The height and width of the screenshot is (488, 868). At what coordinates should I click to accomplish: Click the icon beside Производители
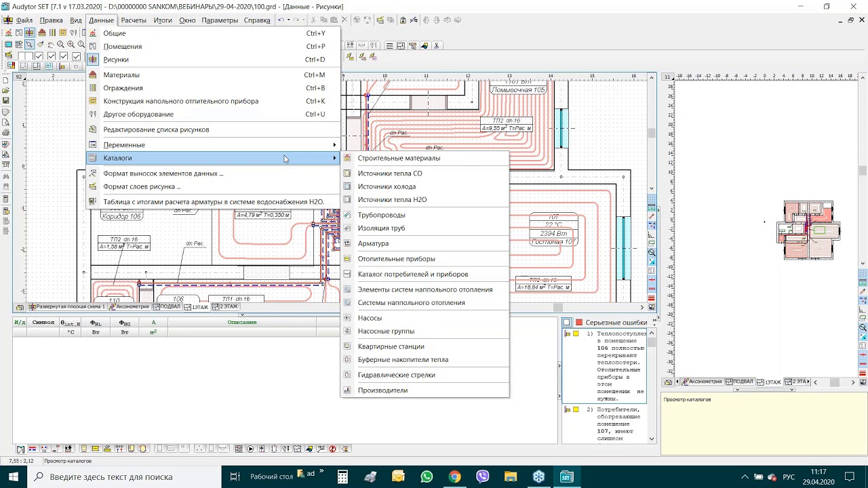347,390
